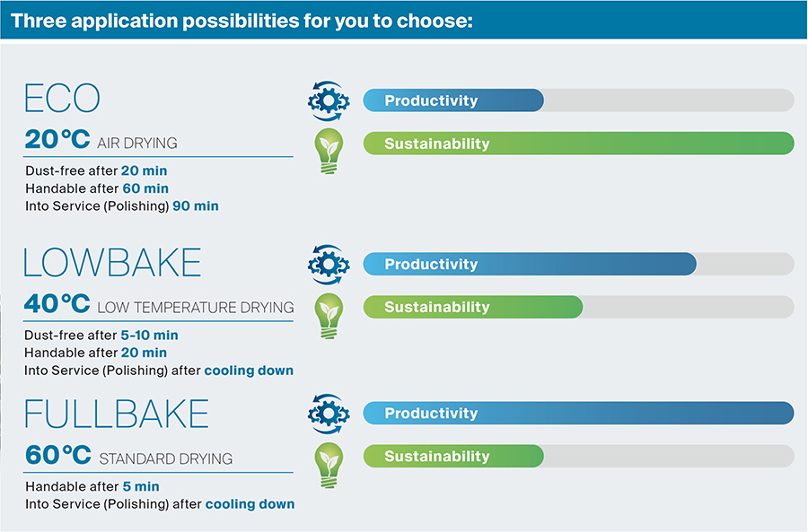Click the ECO sustainability lightbulb icon

pyautogui.click(x=329, y=151)
